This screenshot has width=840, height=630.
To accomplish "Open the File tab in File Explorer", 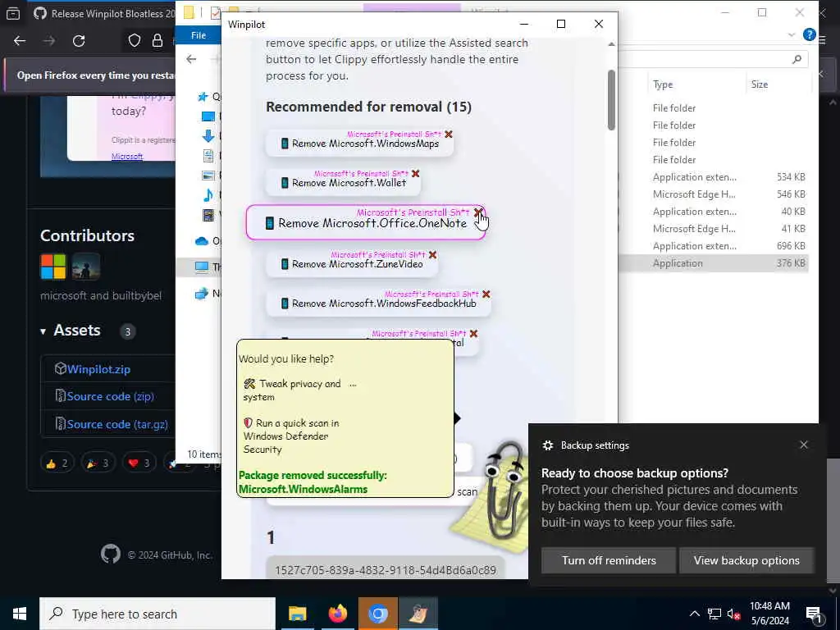I will (x=199, y=35).
